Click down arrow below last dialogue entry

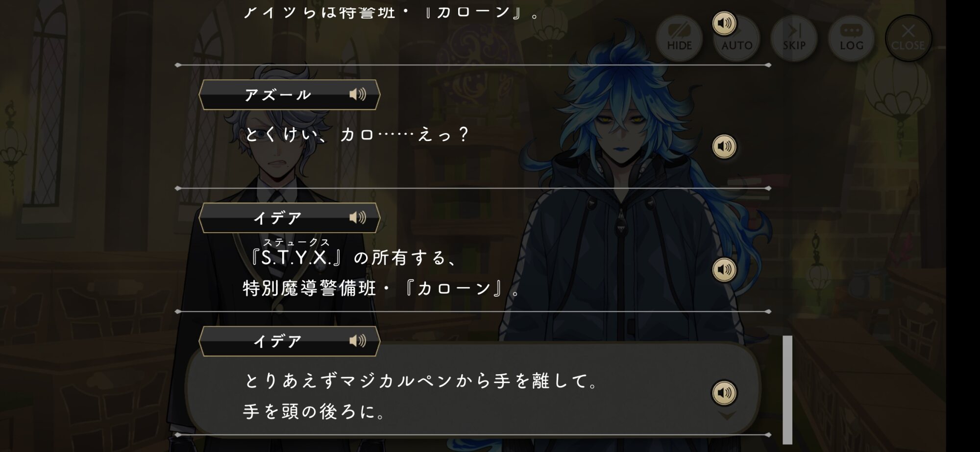727,415
